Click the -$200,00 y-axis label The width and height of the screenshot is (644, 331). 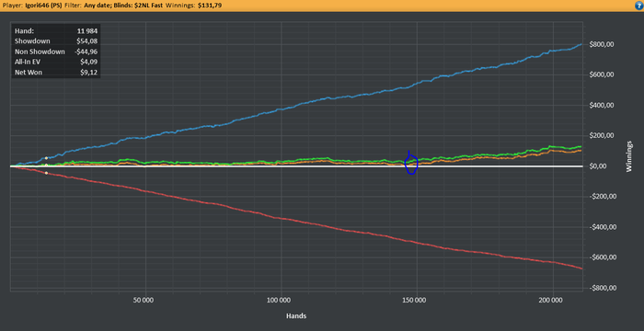(x=604, y=197)
